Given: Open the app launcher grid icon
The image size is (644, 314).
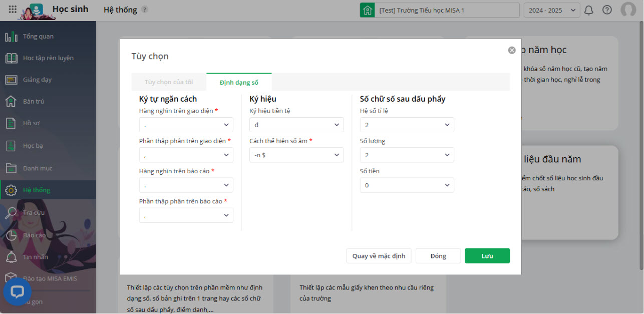Looking at the screenshot, I should coord(13,10).
